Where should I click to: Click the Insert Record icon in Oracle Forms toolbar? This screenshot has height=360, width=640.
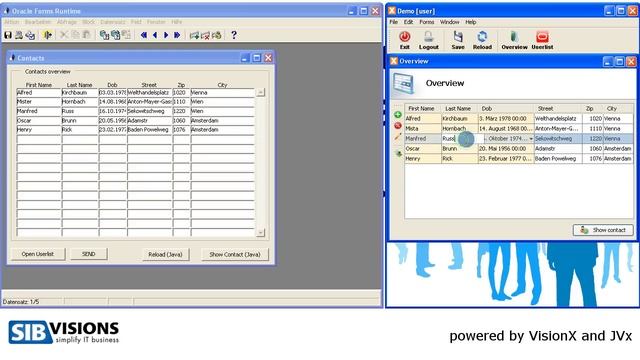click(194, 36)
